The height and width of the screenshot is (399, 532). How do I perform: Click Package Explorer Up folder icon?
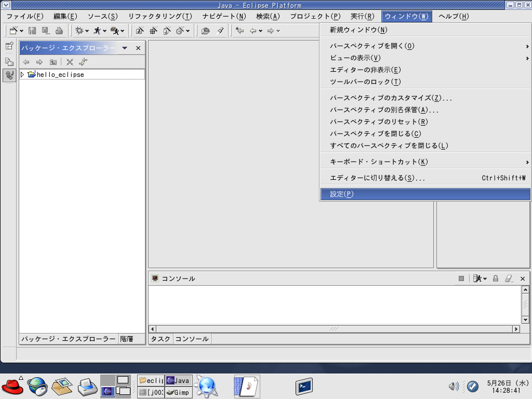coord(53,62)
